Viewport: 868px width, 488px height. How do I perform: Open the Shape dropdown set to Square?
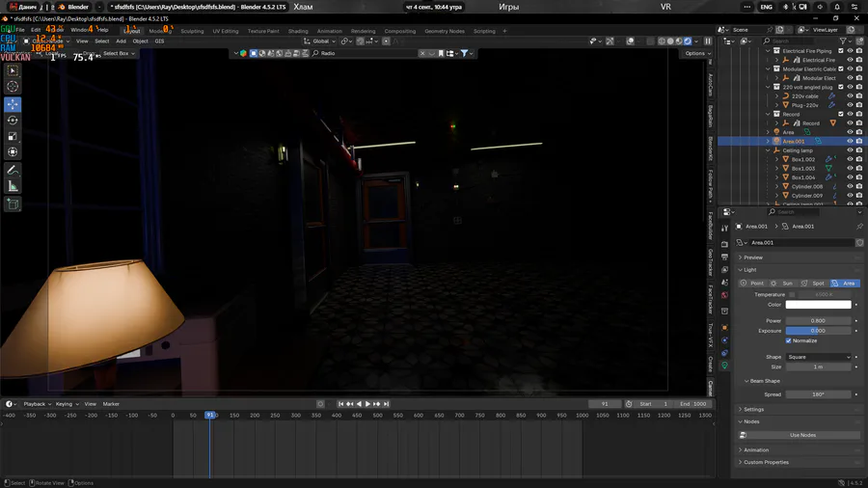point(818,357)
